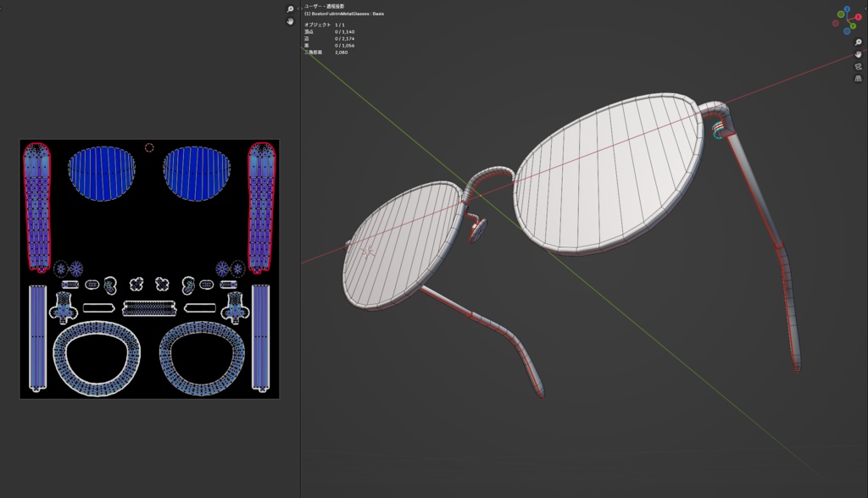
Task: Switch the view by clicking the navigation gizmo center
Action: pyautogui.click(x=848, y=19)
